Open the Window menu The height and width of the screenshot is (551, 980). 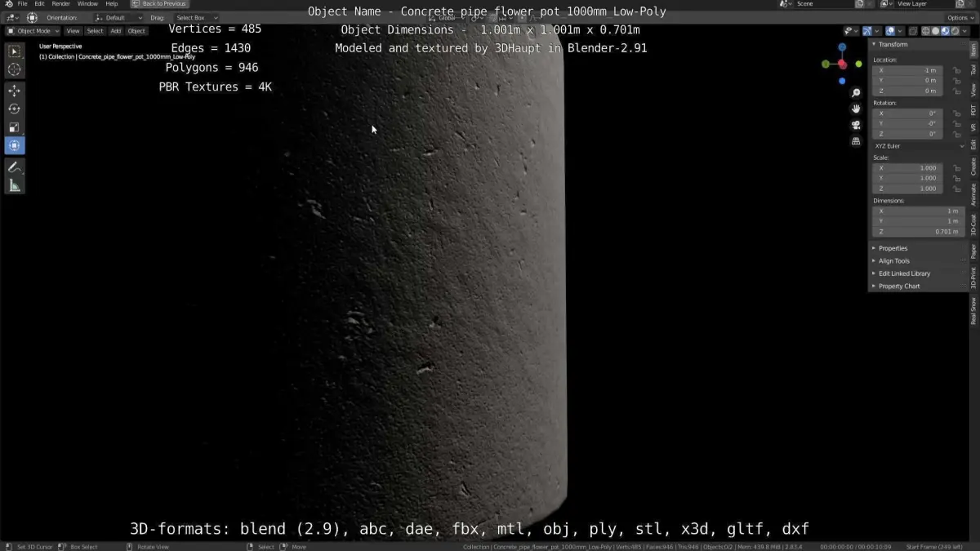tap(87, 4)
